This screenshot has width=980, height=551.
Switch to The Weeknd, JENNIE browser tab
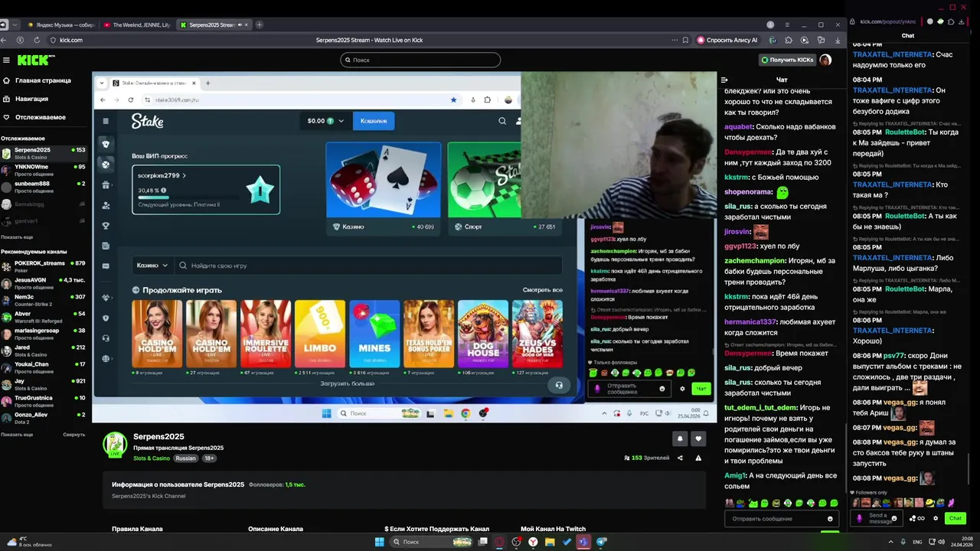pos(138,24)
